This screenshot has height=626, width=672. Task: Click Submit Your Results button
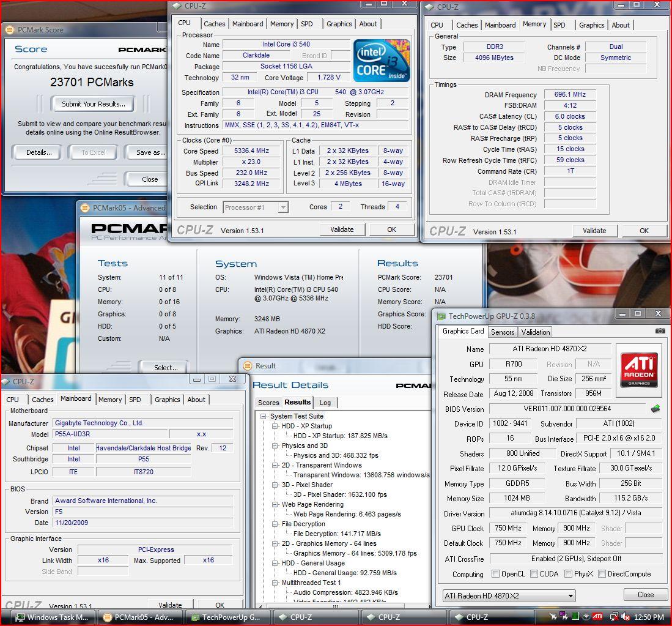click(x=93, y=104)
